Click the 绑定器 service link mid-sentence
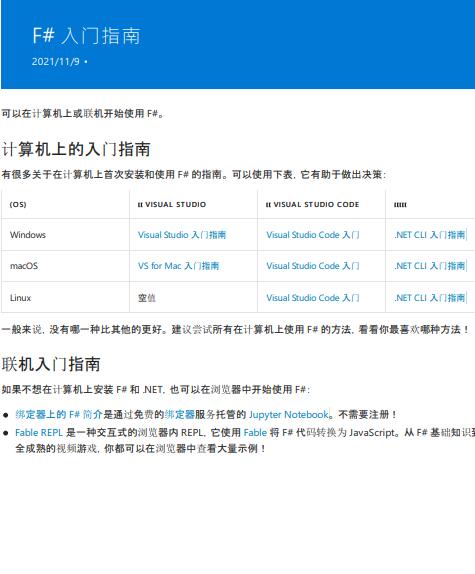Image resolution: width=475 pixels, height=574 pixels. [x=179, y=414]
